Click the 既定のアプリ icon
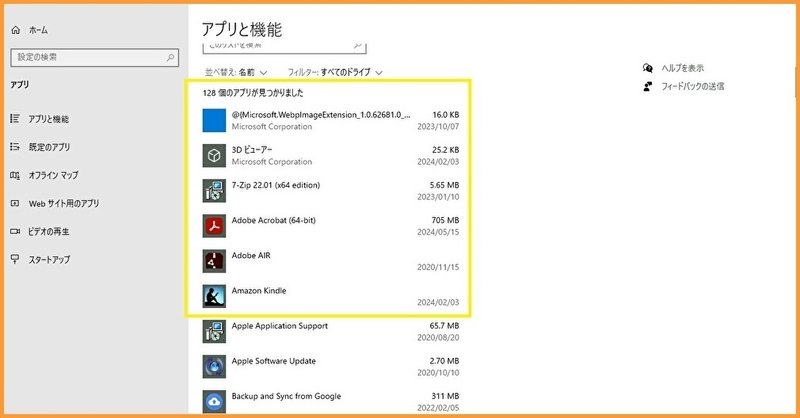 pos(15,147)
